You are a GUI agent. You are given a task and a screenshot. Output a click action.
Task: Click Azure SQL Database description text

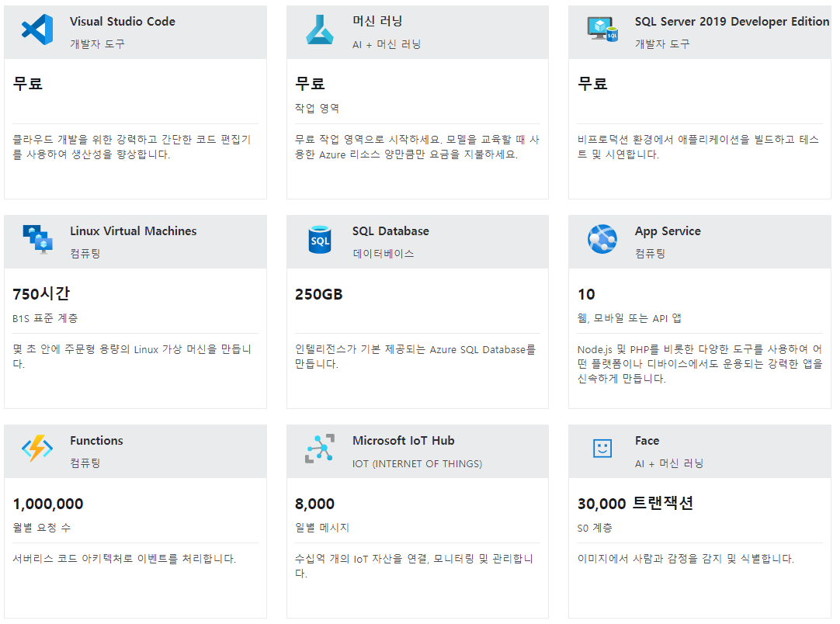coord(415,356)
